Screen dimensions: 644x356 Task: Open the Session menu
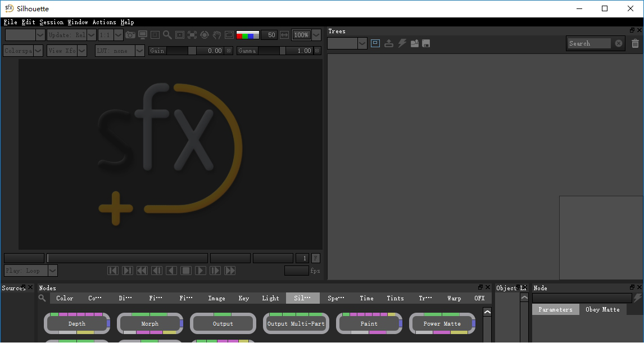pos(51,22)
